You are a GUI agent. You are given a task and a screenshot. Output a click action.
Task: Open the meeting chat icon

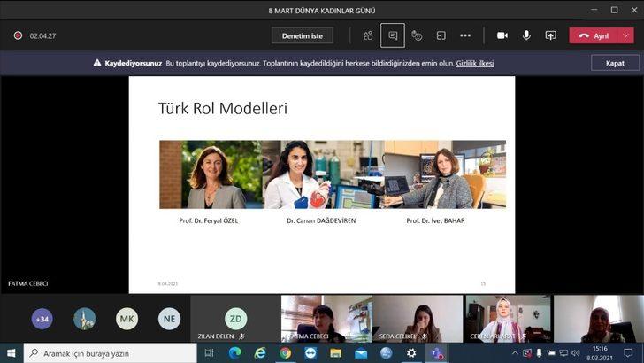pos(393,35)
